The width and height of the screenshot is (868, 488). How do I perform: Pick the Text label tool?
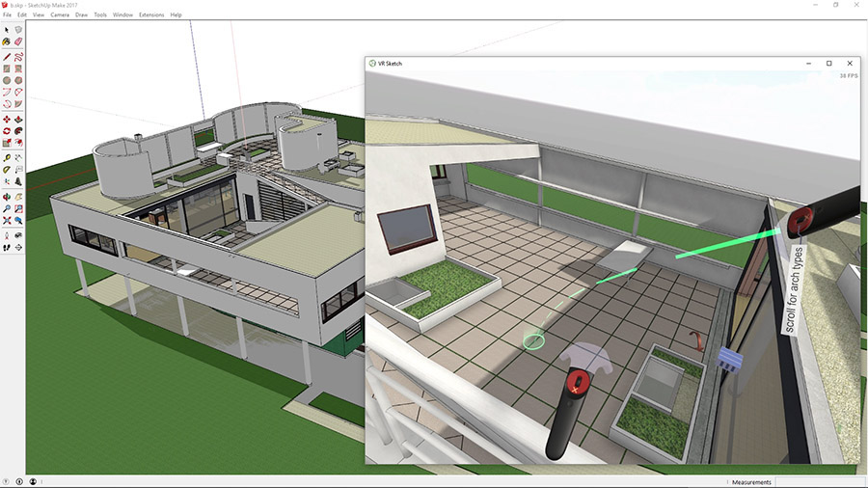click(x=18, y=170)
